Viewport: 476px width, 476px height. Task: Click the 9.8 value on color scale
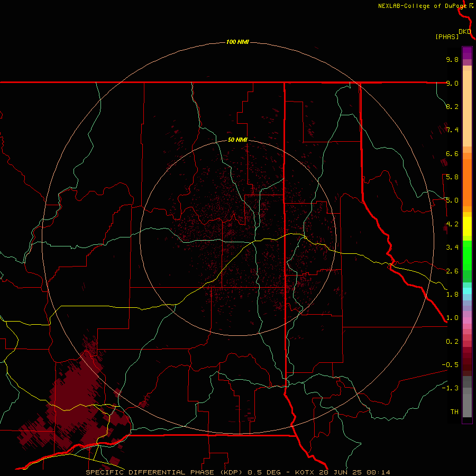click(x=452, y=59)
